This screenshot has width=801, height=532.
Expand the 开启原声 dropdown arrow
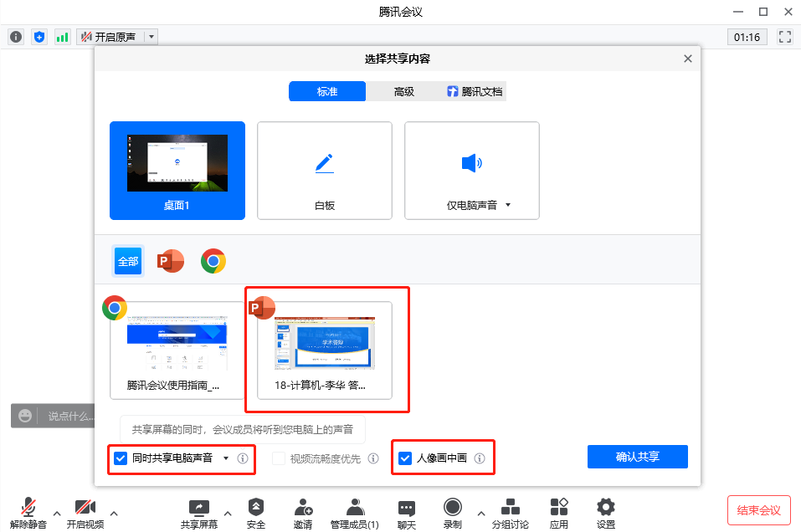(x=151, y=37)
